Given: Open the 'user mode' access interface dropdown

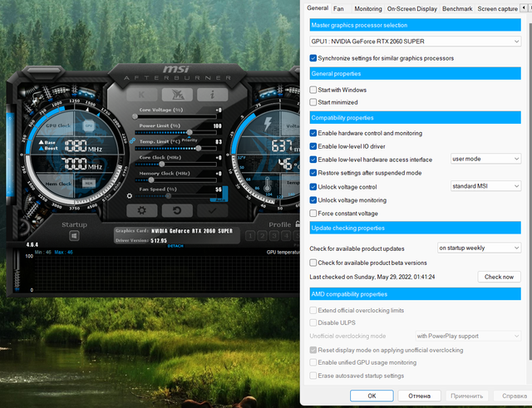Looking at the screenshot, I should 485,159.
